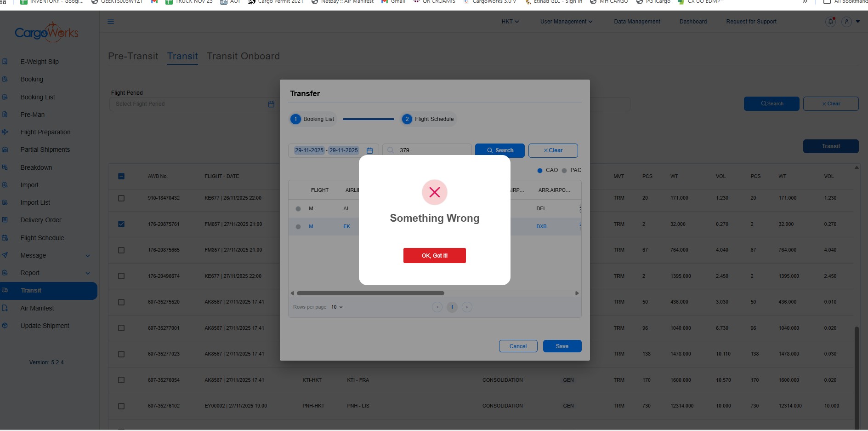This screenshot has height=431, width=868.
Task: Toggle checkbox for AWB 910-18470432
Action: coord(121,198)
